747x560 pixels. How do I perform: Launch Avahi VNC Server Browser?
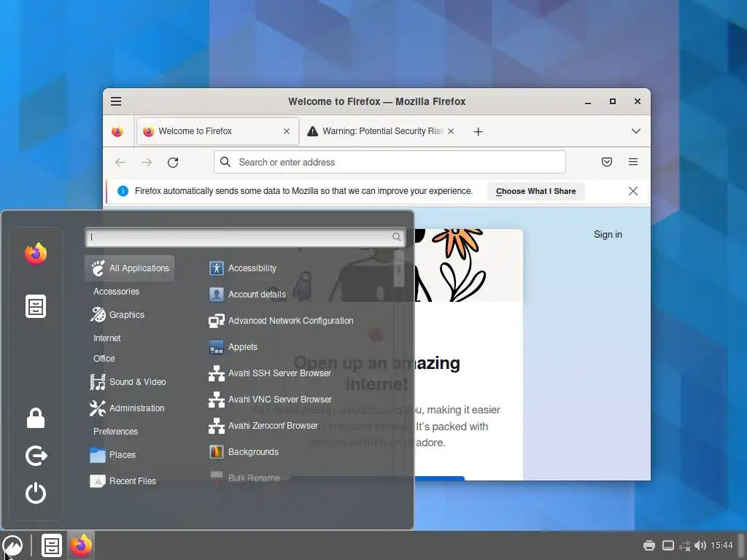pos(271,399)
